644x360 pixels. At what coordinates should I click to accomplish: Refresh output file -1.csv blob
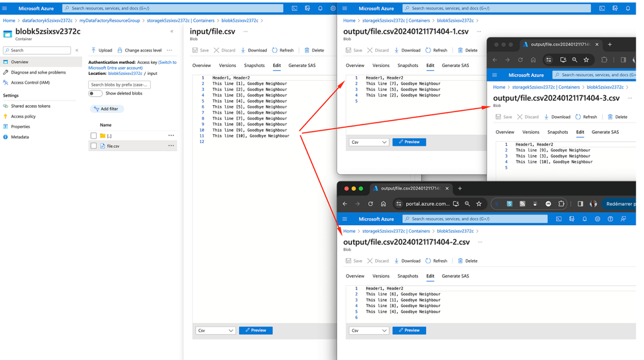436,50
